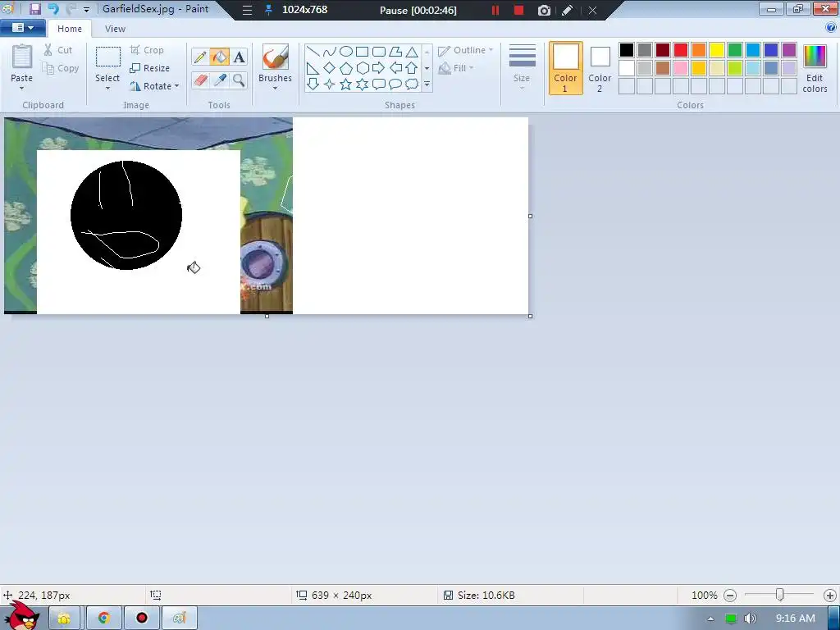The height and width of the screenshot is (630, 840).
Task: Pick the black color swatch
Action: pos(627,50)
